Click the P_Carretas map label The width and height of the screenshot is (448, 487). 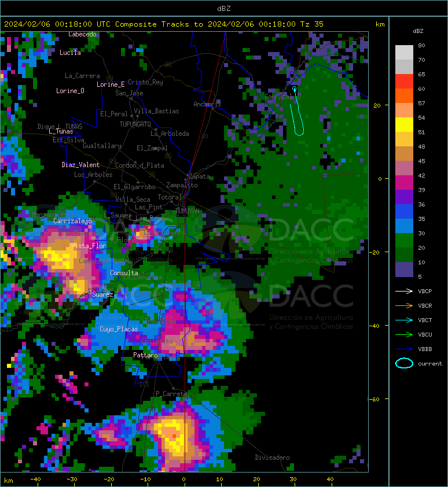[172, 393]
